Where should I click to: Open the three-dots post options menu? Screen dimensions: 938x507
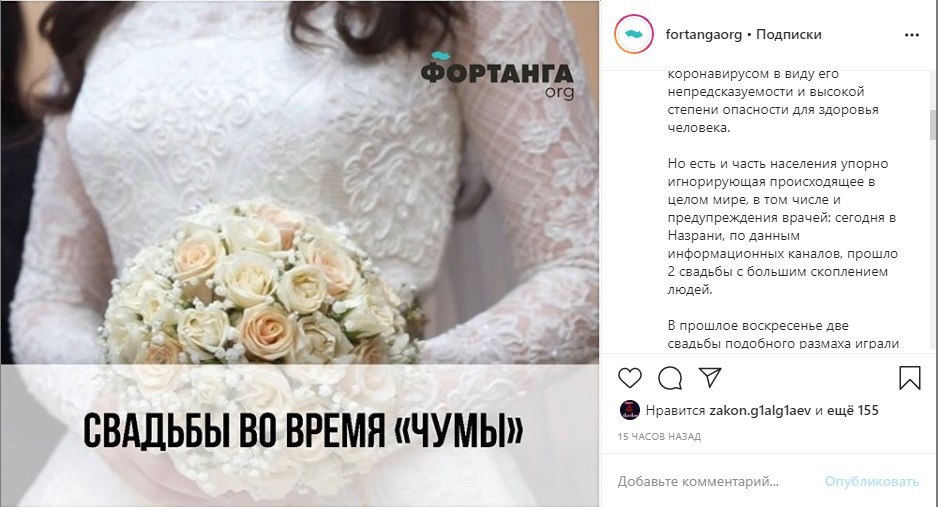(912, 35)
